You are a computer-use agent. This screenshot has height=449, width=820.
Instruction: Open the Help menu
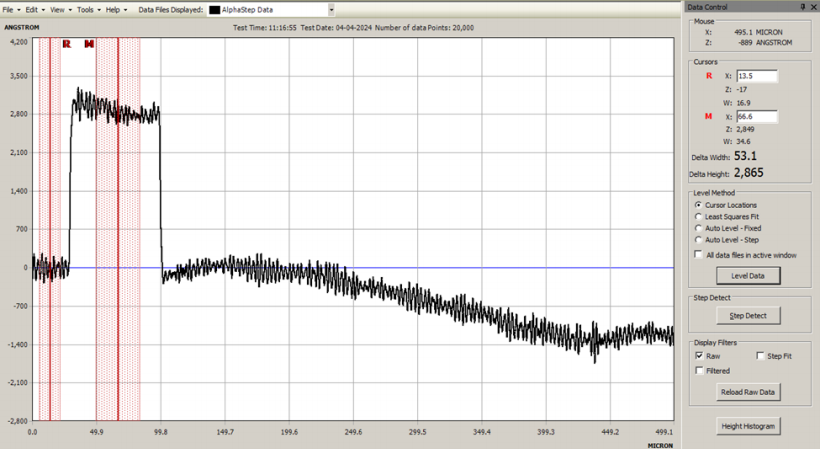[x=112, y=10]
